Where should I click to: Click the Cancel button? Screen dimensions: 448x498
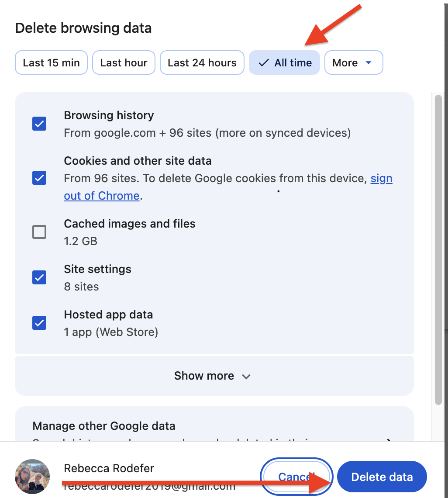tap(296, 477)
